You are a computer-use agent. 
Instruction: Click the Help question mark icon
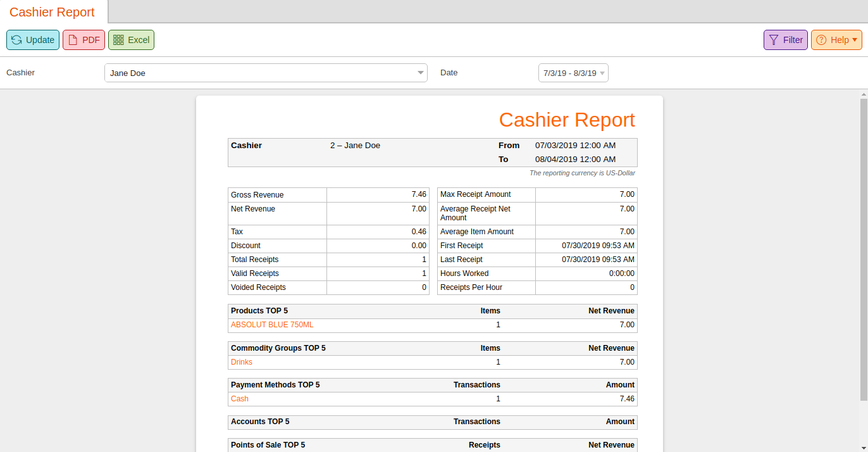click(x=821, y=40)
